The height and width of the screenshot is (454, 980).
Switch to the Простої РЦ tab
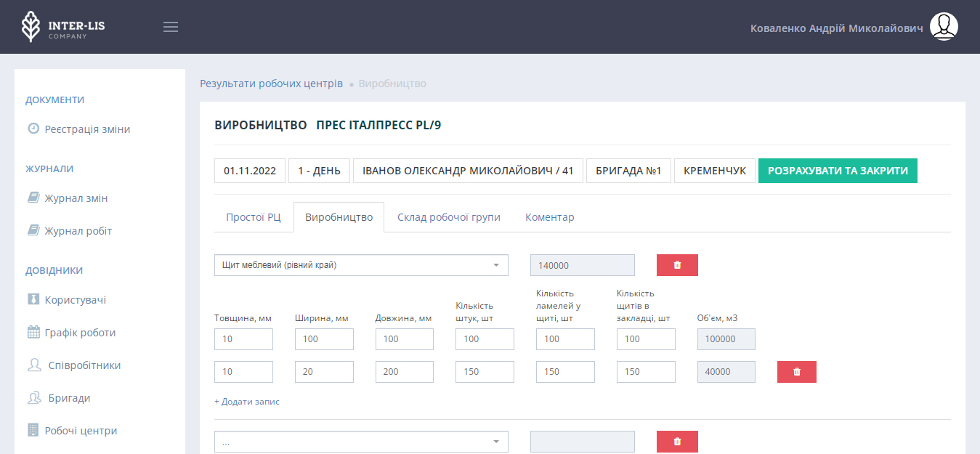(x=253, y=217)
